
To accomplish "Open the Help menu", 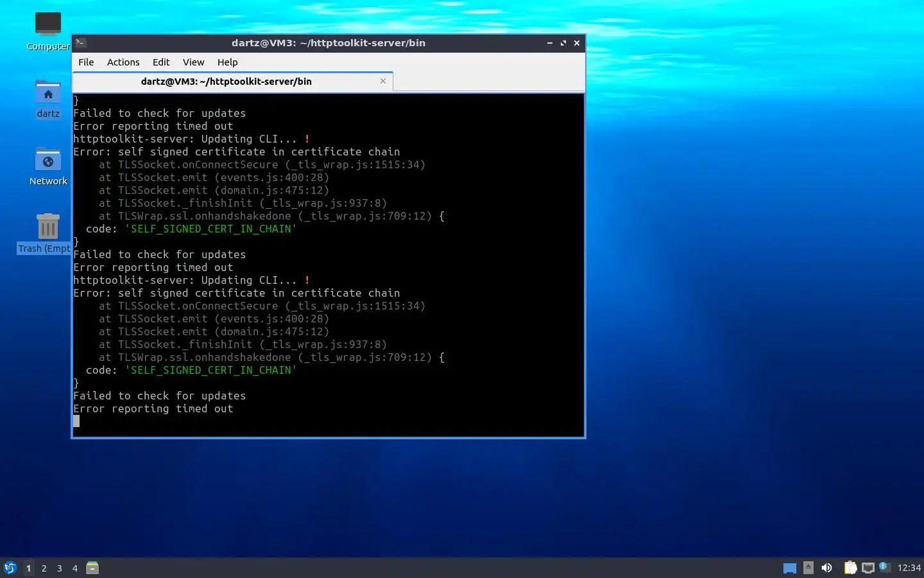I will click(227, 62).
